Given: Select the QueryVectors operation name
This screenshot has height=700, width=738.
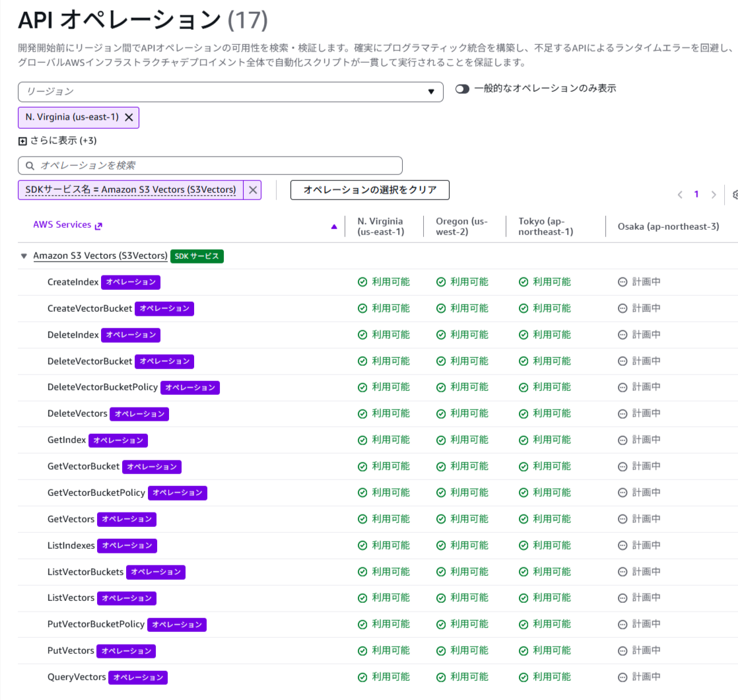Looking at the screenshot, I should [77, 677].
